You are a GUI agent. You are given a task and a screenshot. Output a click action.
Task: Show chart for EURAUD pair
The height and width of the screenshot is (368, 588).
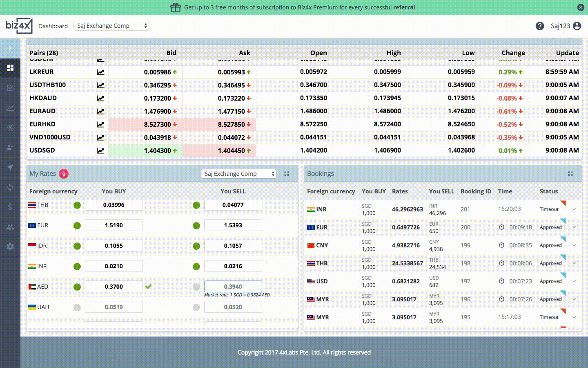[100, 111]
